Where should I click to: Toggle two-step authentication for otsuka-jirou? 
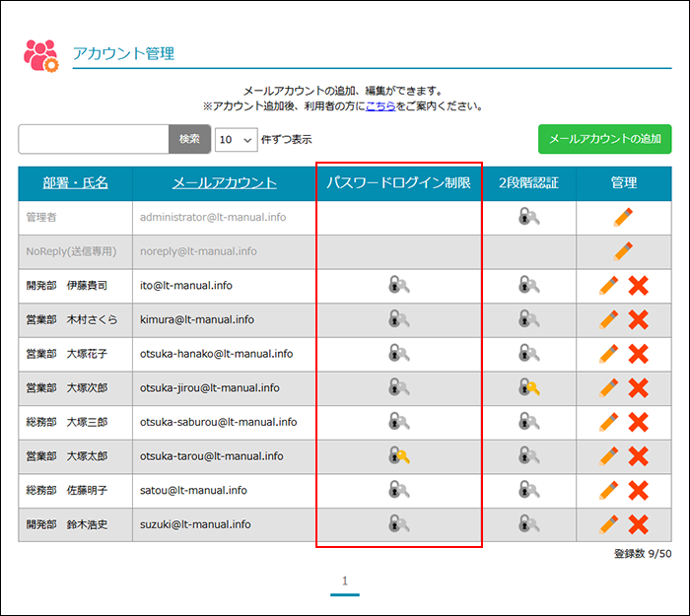click(x=529, y=388)
